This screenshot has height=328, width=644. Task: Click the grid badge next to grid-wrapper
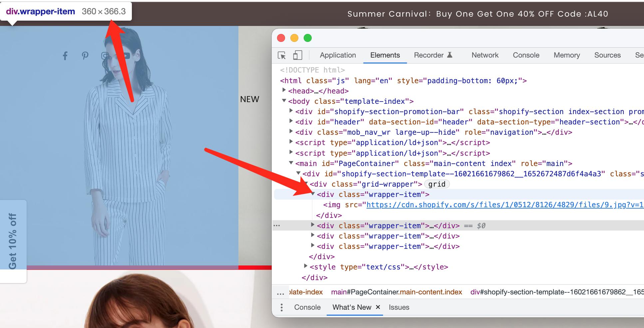point(437,184)
